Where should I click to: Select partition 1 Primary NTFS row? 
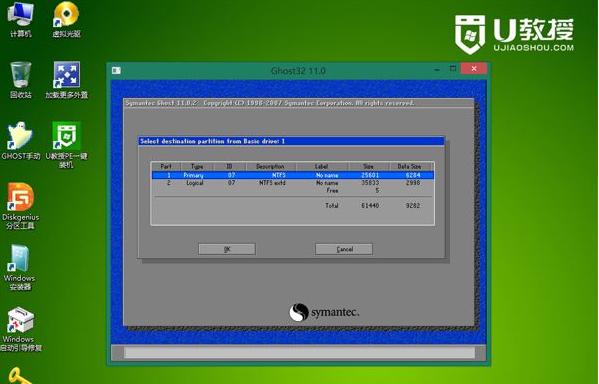tap(293, 175)
